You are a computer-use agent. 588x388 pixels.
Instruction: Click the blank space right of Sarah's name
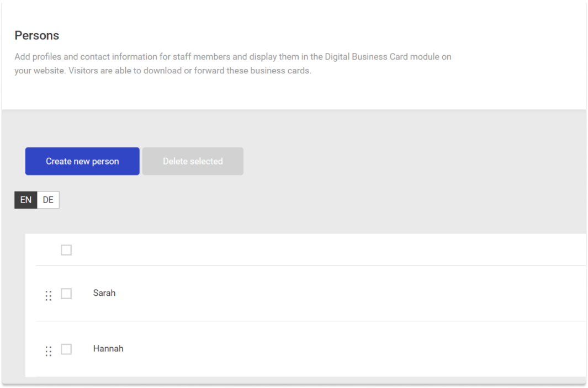point(331,293)
